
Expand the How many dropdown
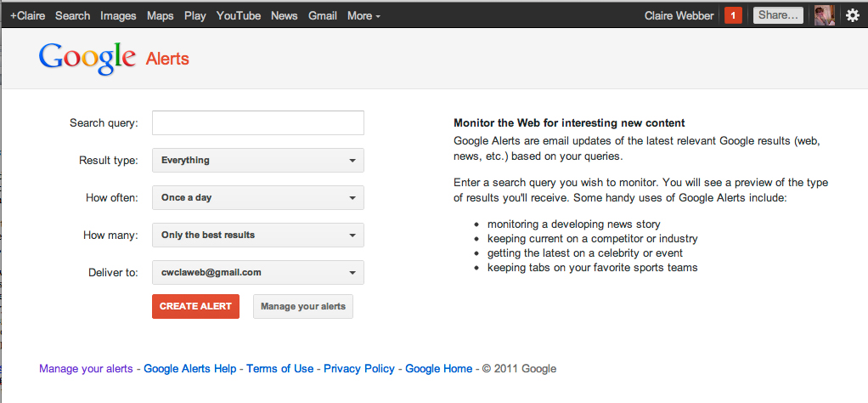[258, 235]
